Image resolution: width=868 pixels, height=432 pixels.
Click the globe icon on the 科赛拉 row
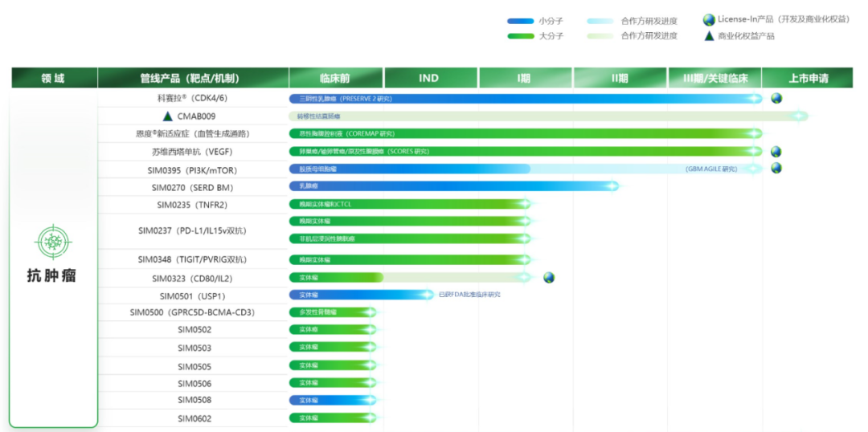(776, 99)
